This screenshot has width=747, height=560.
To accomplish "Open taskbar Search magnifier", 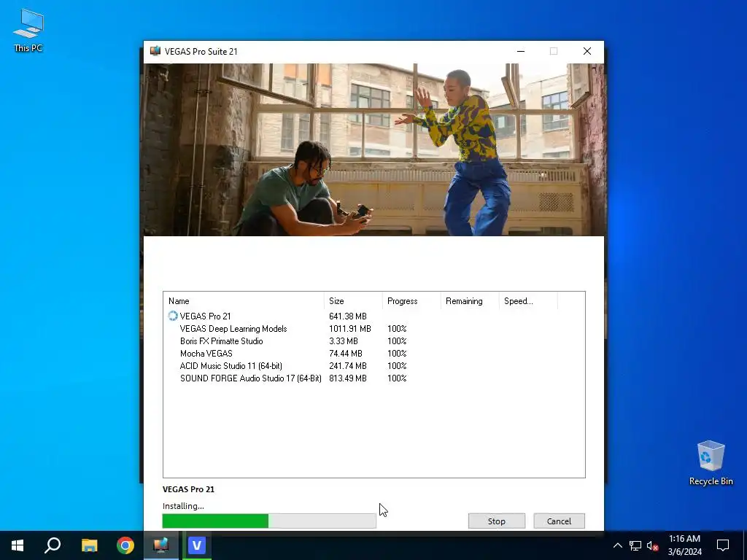I will (x=53, y=545).
